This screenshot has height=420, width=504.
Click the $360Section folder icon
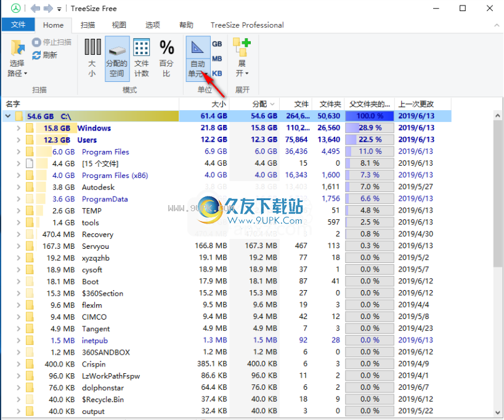(x=30, y=293)
